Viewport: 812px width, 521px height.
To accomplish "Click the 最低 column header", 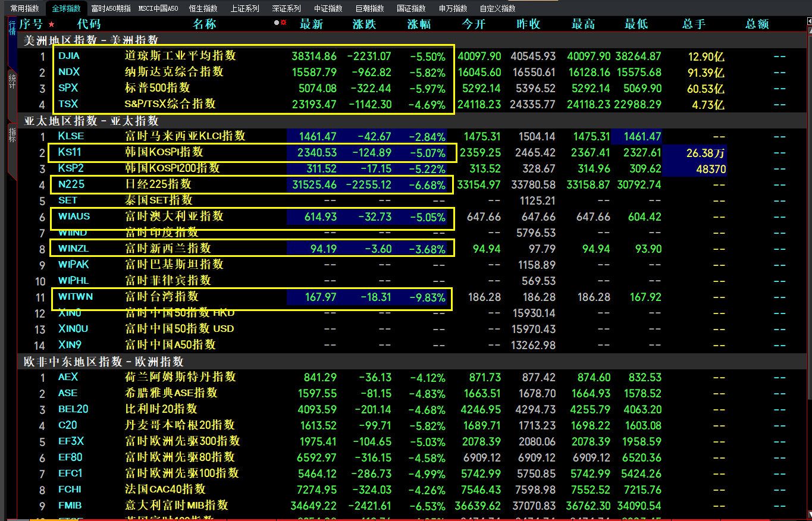I will pyautogui.click(x=637, y=24).
